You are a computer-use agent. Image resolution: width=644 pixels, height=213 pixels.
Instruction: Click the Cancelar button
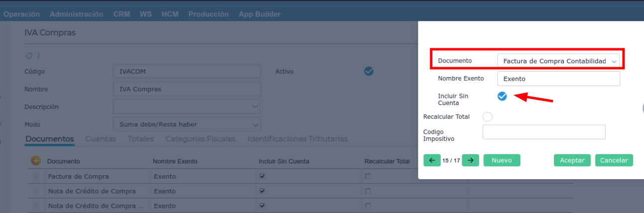coord(614,160)
